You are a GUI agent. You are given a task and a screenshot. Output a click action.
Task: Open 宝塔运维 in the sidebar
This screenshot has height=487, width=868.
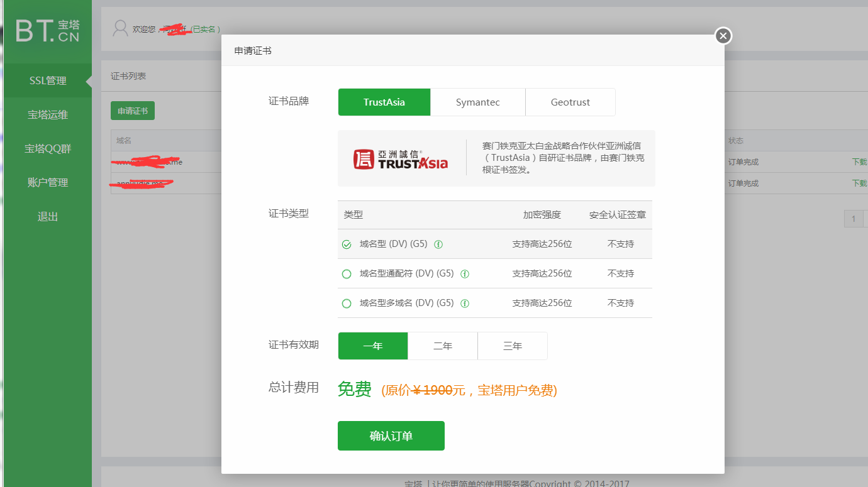click(48, 114)
